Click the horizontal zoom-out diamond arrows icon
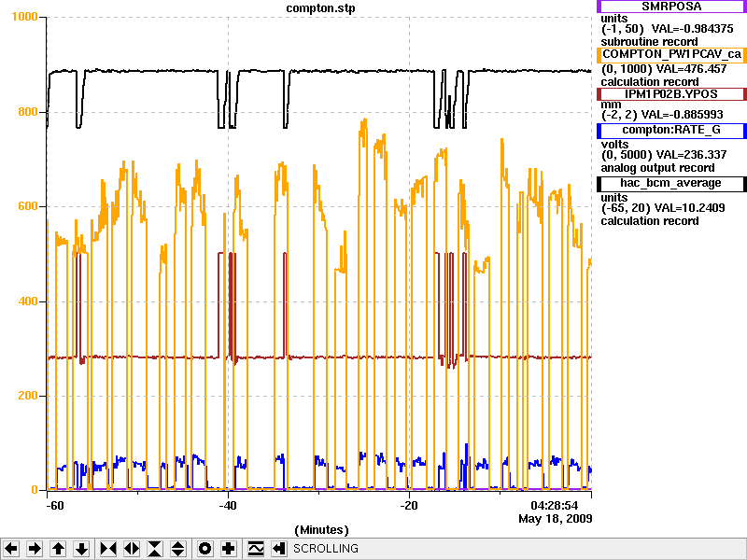Screen dimensions: 747x560 (132, 549)
